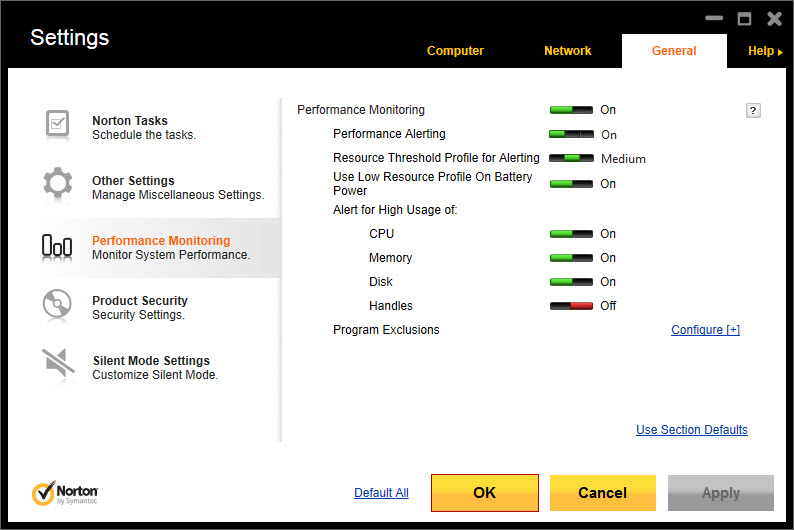
Task: Click the Default All link
Action: [381, 493]
